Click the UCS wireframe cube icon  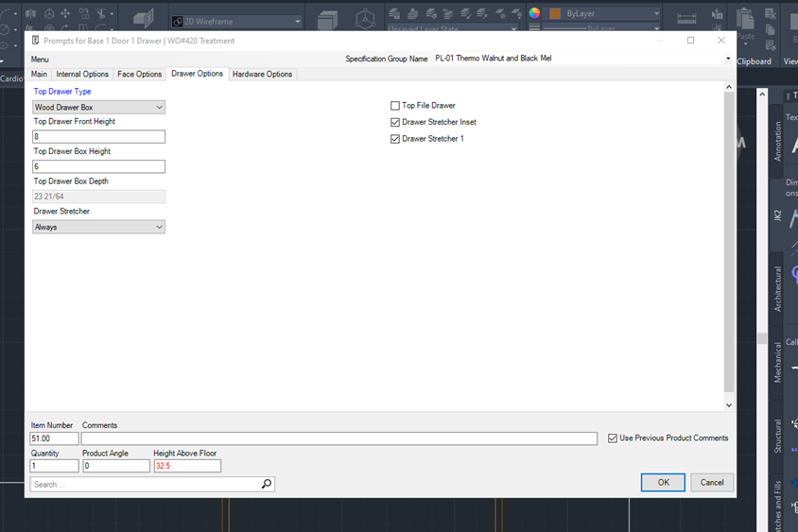point(365,19)
